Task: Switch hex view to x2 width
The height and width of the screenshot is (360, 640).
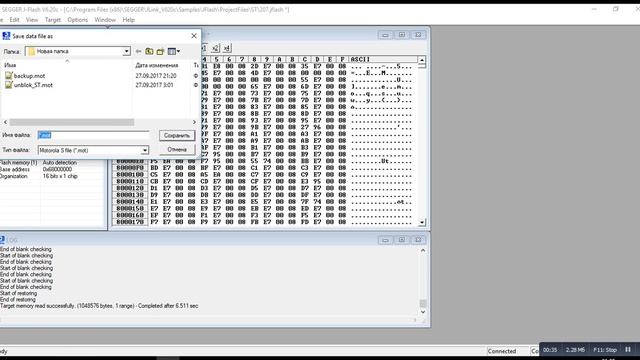Action: pyautogui.click(x=215, y=48)
